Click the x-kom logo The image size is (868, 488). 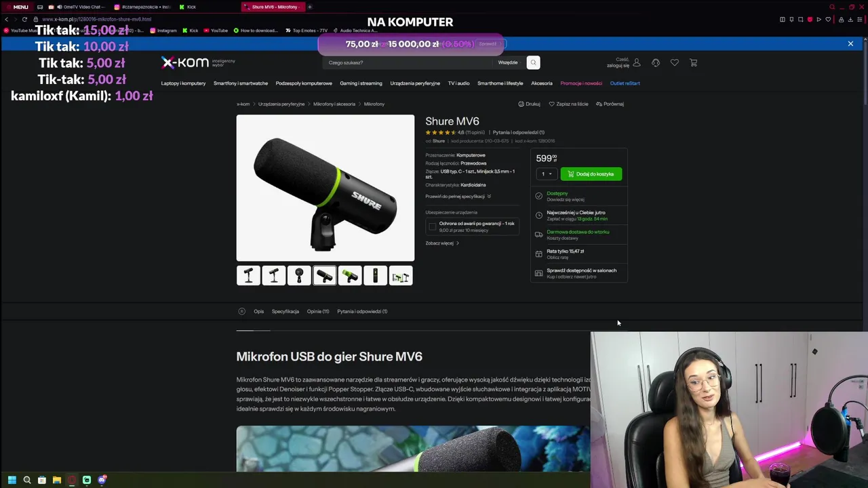click(185, 62)
